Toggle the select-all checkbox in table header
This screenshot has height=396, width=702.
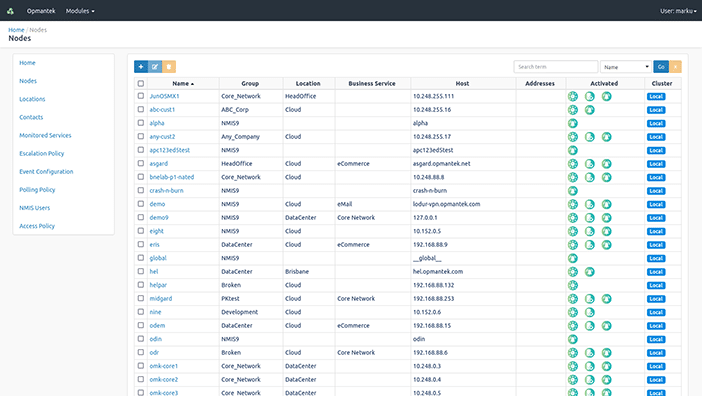click(x=141, y=83)
